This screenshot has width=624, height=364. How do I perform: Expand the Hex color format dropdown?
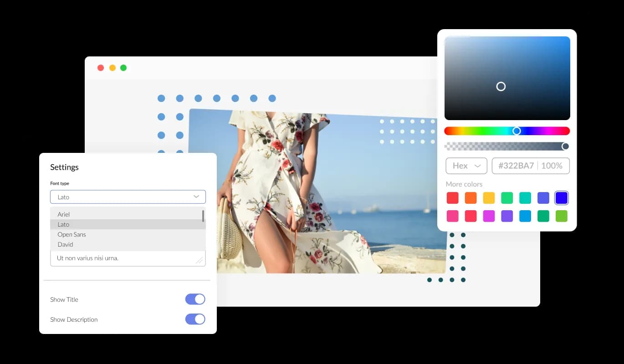(466, 166)
